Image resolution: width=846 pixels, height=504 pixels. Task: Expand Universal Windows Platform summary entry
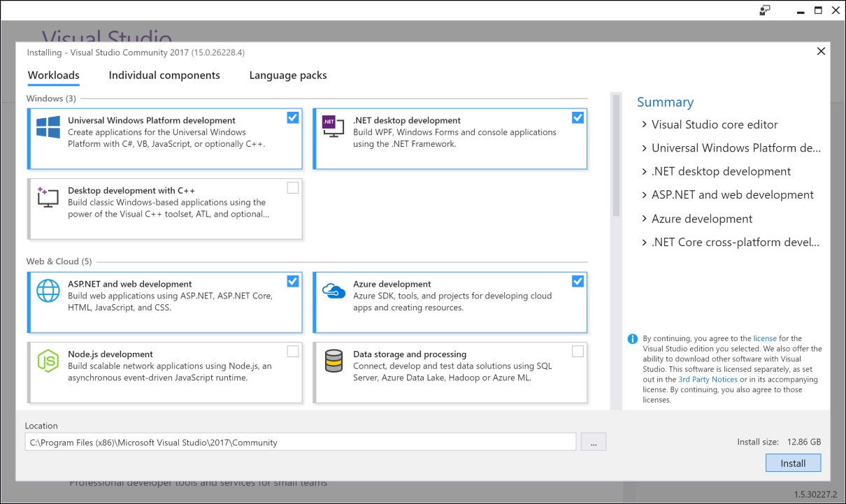[644, 148]
